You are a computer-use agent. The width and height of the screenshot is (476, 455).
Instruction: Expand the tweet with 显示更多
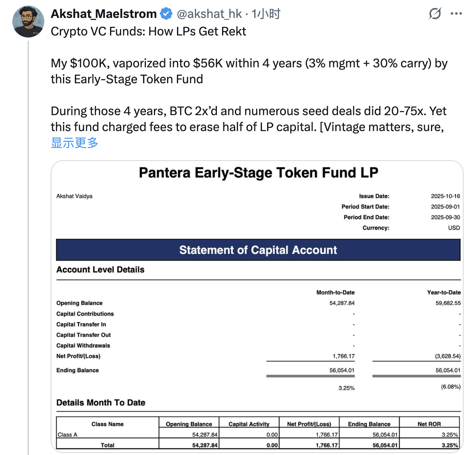tap(74, 142)
